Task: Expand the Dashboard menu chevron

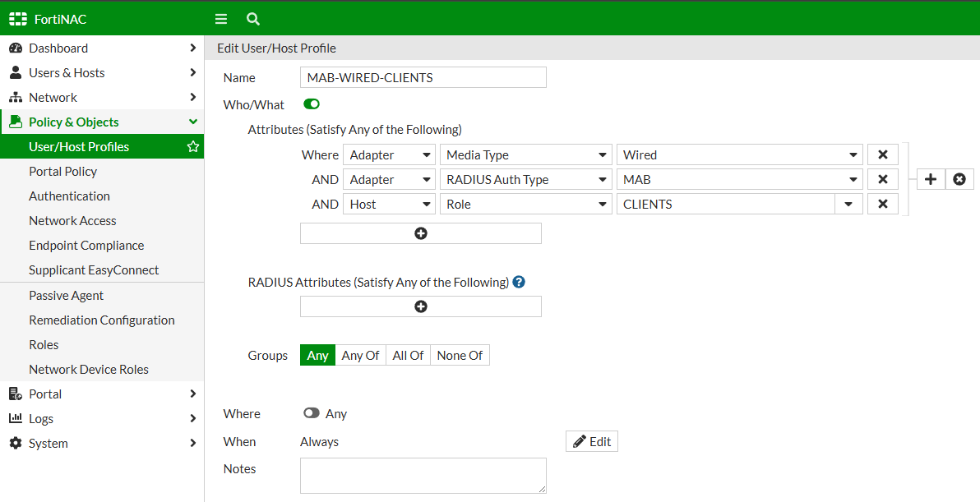Action: pyautogui.click(x=192, y=48)
